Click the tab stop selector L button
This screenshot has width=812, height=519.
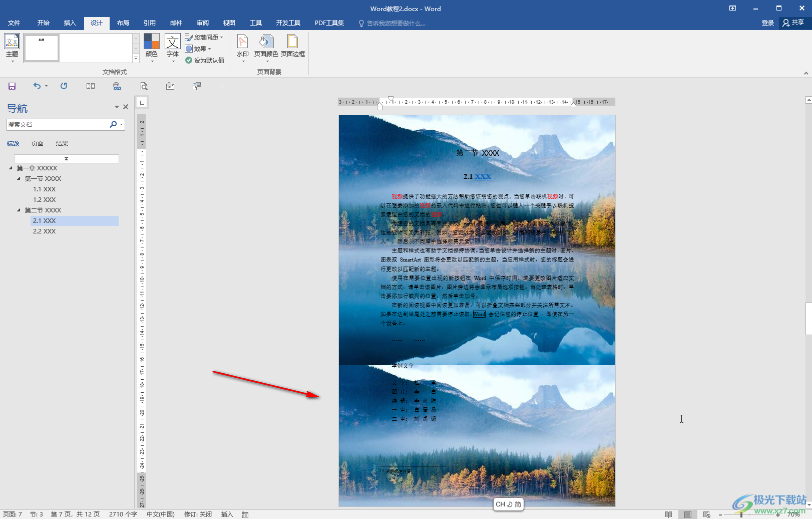click(142, 103)
